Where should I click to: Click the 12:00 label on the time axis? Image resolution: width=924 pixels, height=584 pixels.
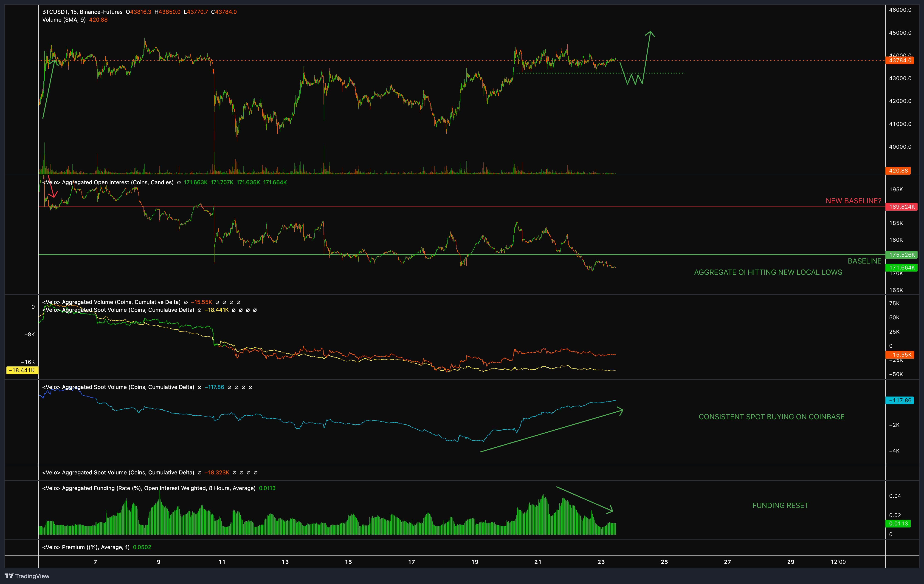point(838,562)
